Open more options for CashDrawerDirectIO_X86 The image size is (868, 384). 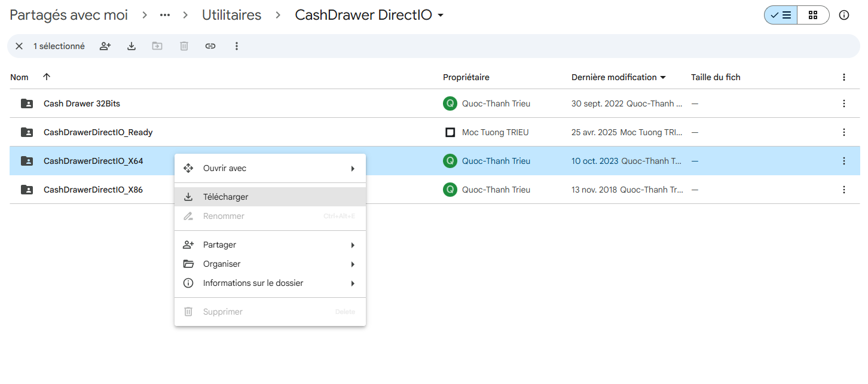coord(844,190)
